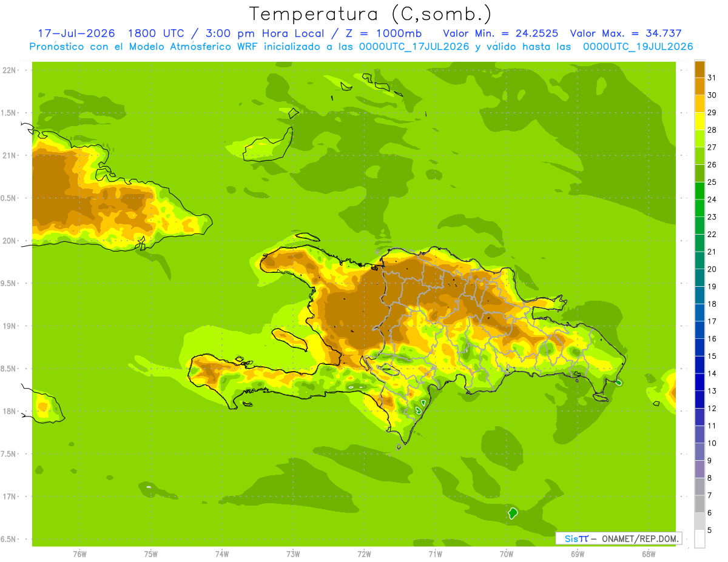Pick gray legend swatch between 6 and 7
Viewport: 728px width, 562px height.
699,504
